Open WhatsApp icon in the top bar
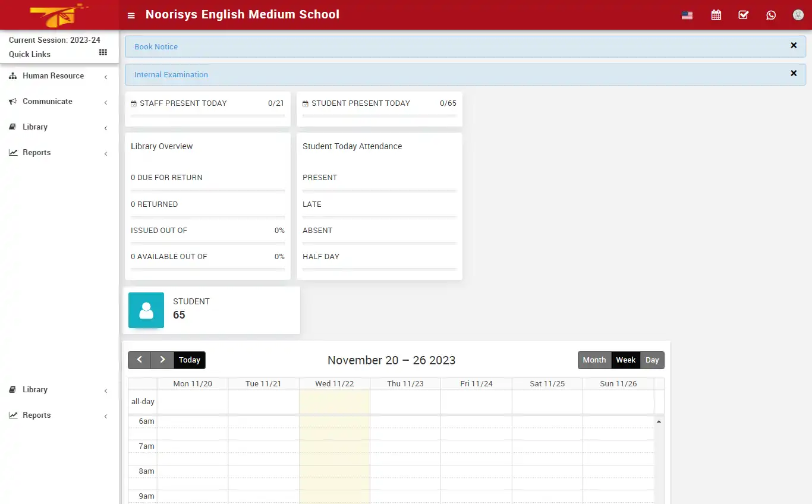The height and width of the screenshot is (504, 812). tap(770, 15)
